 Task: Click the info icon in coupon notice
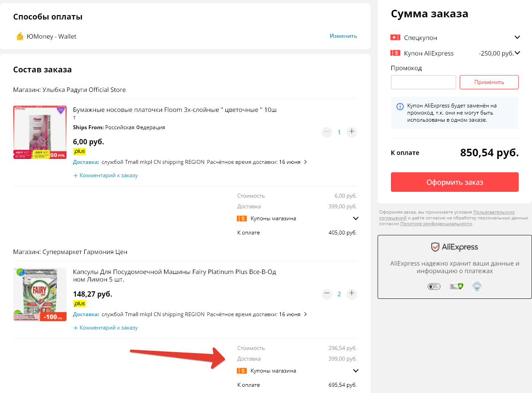(400, 106)
